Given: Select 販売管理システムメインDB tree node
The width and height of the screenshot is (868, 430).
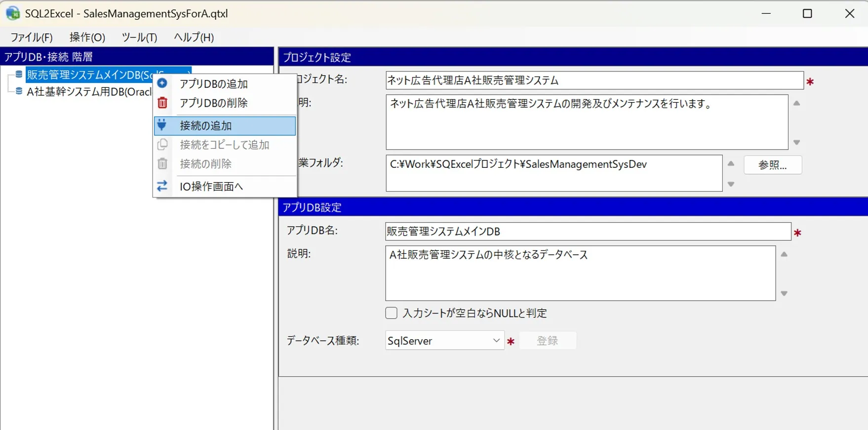Looking at the screenshot, I should (x=89, y=75).
